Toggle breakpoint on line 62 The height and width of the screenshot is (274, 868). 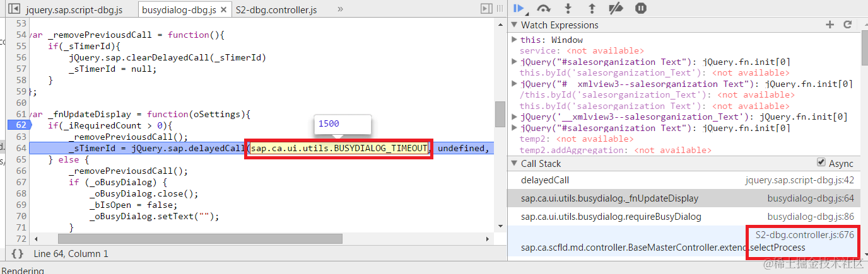(19, 125)
